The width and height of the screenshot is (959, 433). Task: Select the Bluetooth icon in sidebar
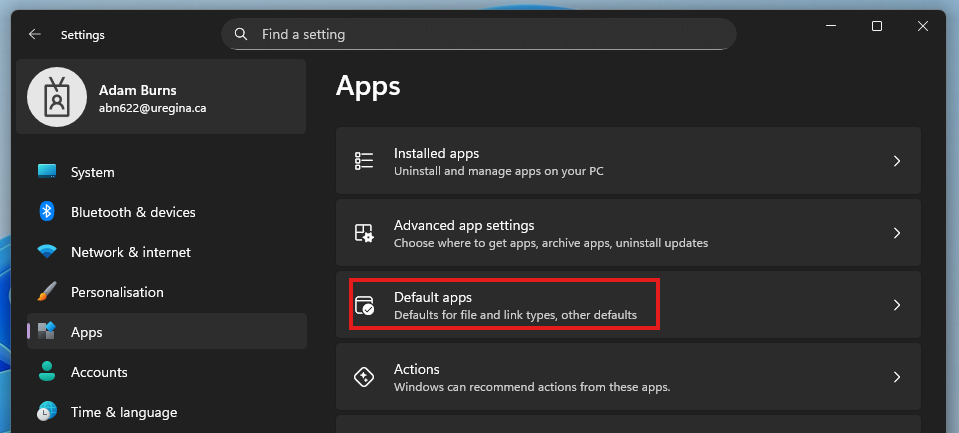pos(47,212)
